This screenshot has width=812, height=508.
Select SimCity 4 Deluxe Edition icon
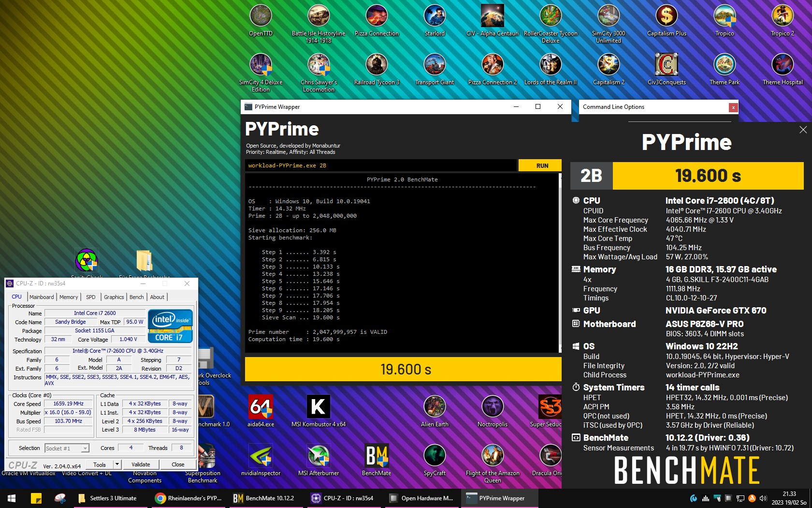261,73
